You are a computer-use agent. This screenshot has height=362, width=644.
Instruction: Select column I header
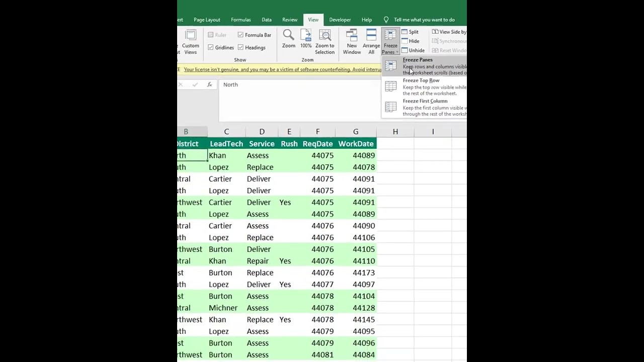pos(433,132)
